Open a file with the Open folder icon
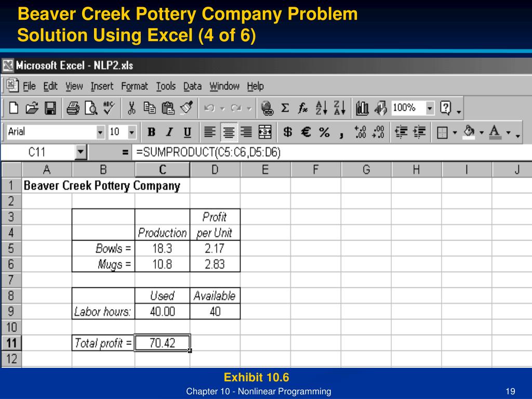 (x=32, y=108)
